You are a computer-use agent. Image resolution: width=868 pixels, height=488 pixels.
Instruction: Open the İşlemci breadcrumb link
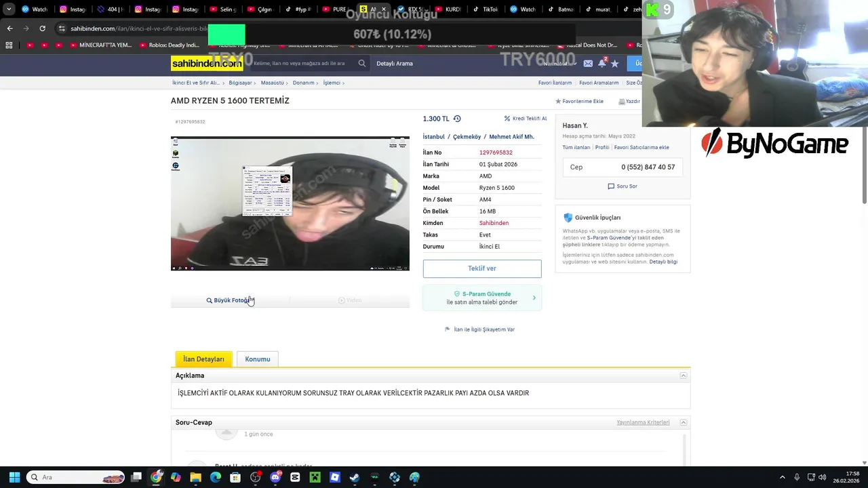(x=332, y=83)
